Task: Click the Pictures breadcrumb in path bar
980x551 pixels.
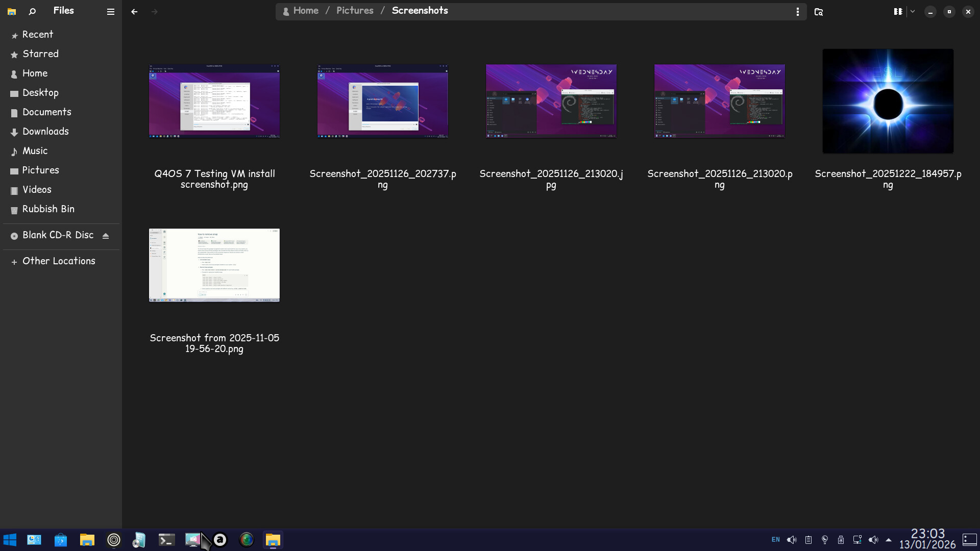Action: (355, 11)
